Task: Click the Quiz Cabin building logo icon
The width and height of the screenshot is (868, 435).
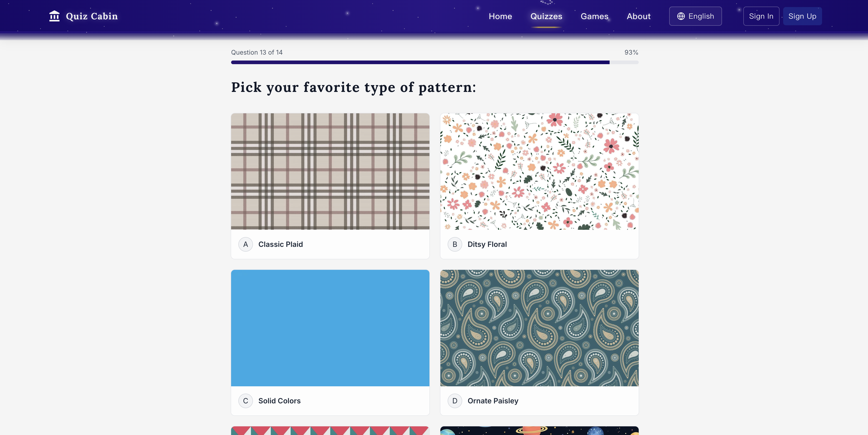Action: 54,16
